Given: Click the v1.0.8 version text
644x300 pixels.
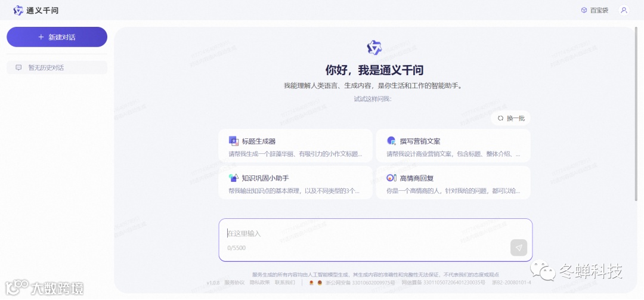Looking at the screenshot, I should (213, 283).
